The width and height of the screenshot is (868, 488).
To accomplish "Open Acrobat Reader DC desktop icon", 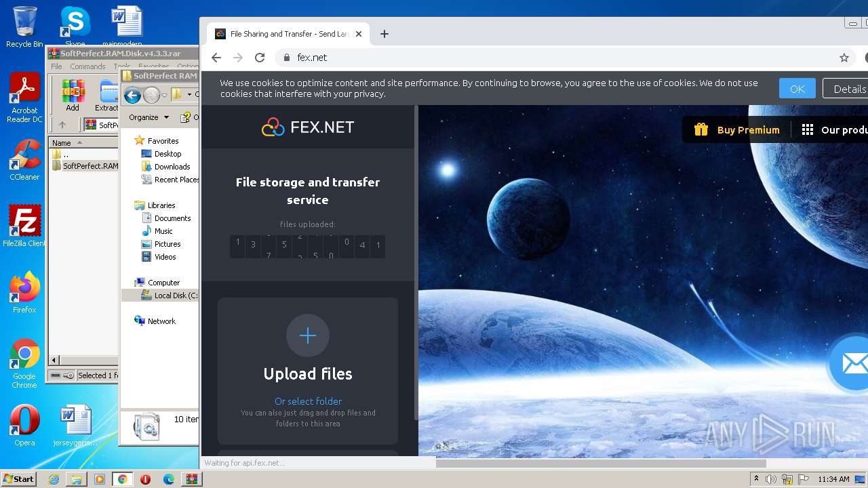I will tap(24, 98).
